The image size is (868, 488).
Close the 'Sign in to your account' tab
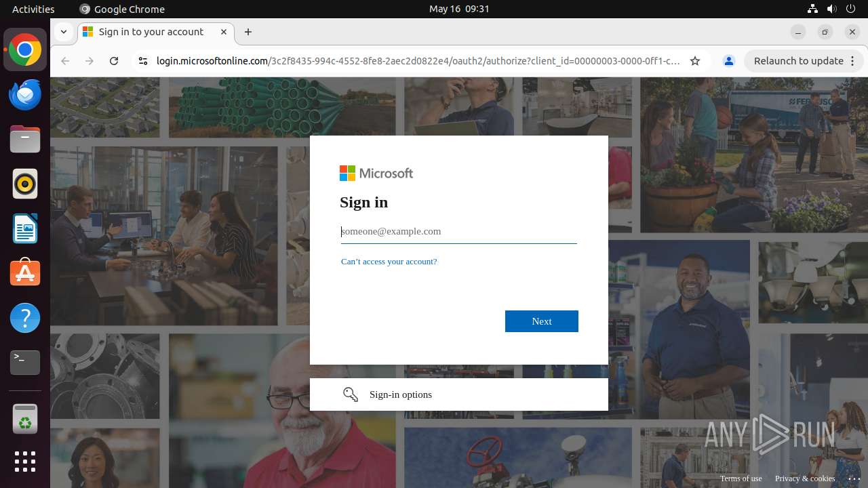tap(224, 32)
